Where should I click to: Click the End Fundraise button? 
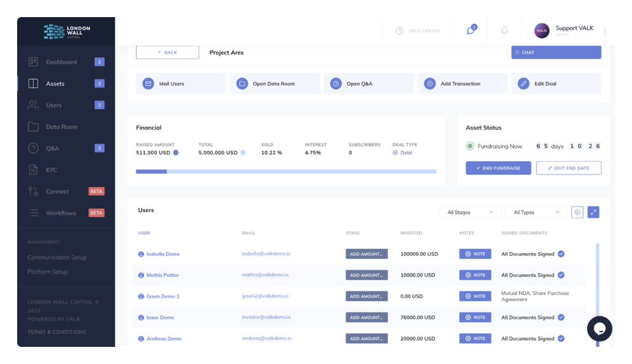click(x=498, y=168)
